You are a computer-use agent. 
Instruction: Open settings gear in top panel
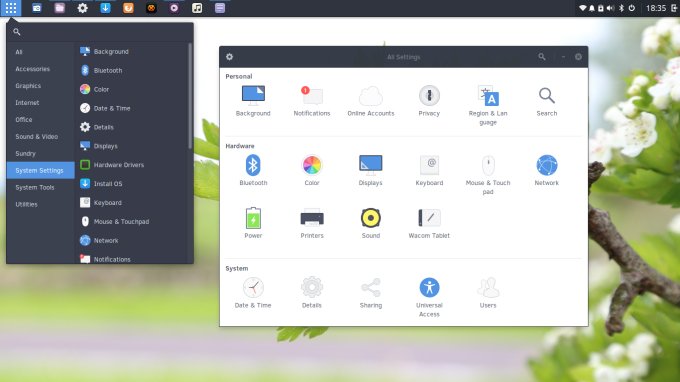[82, 8]
